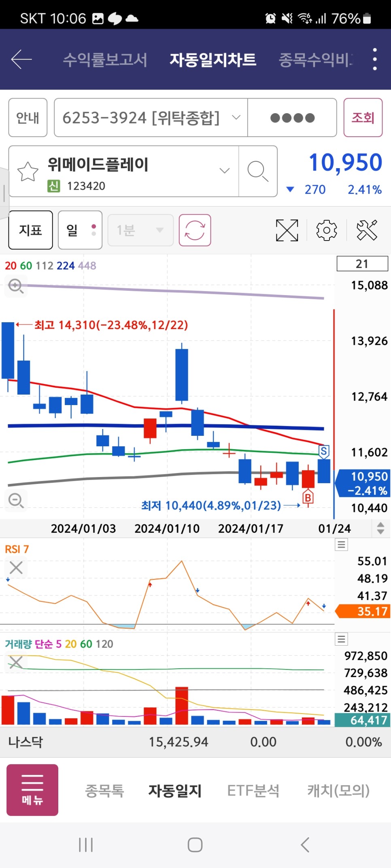Tap the 2024/01/10 date label
The height and width of the screenshot is (868, 391).
[167, 528]
